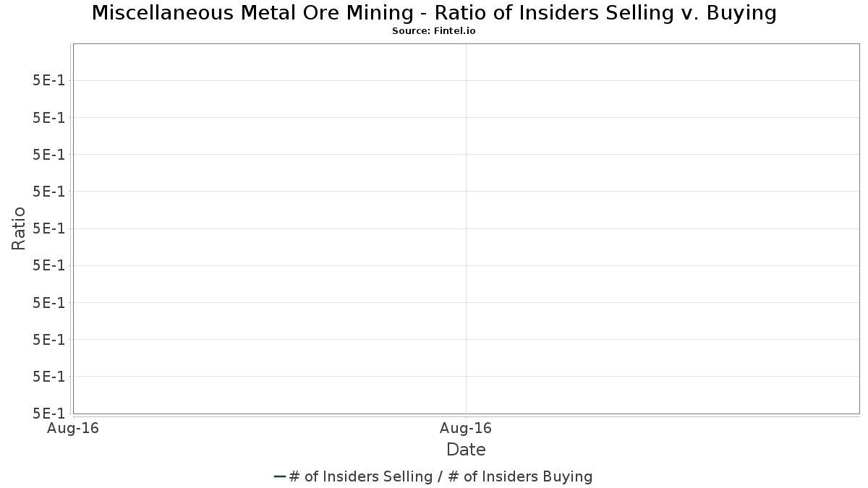Viewport: 868px width, 488px height.
Task: Click the chart title text
Action: 434,13
